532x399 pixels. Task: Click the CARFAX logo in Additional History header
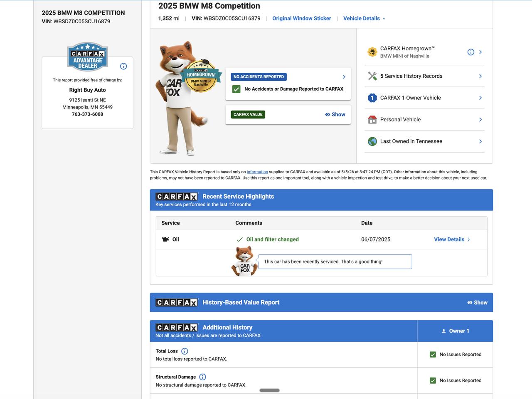click(x=177, y=328)
